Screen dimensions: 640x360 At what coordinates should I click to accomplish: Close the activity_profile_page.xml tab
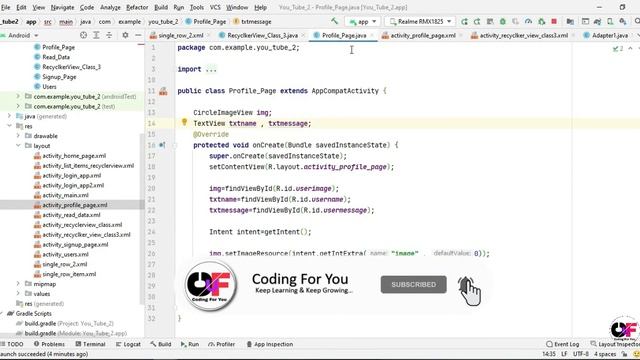pos(460,36)
